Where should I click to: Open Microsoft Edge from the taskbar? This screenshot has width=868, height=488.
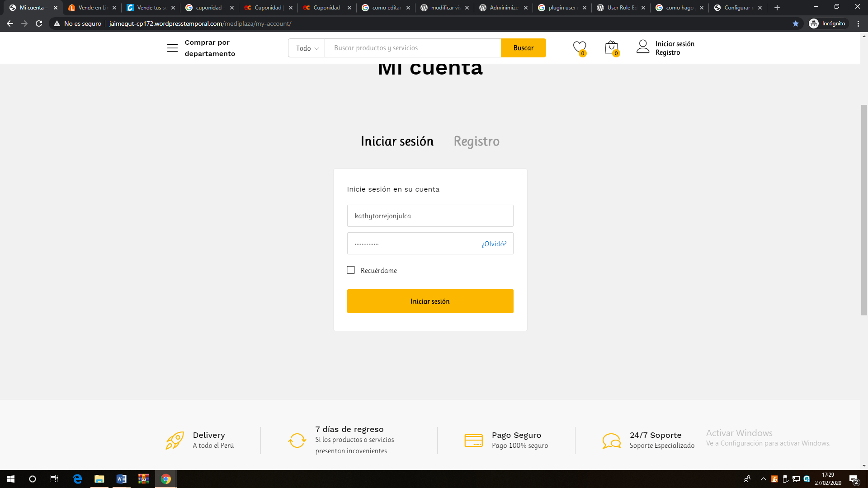point(77,479)
